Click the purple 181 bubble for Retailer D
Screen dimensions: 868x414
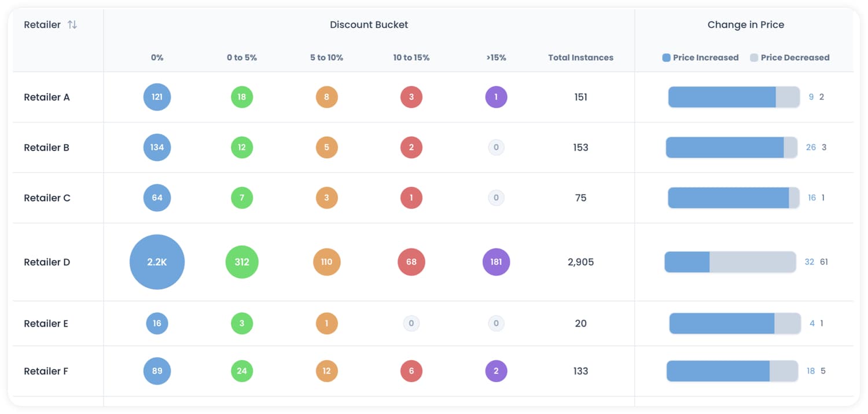click(496, 262)
